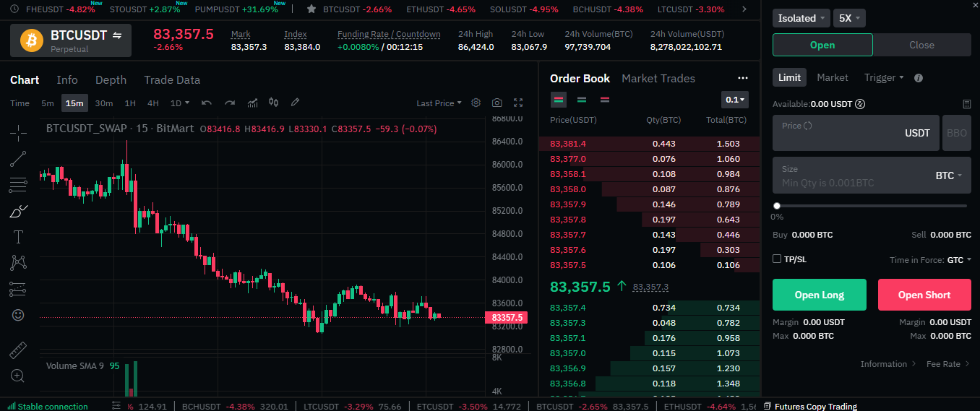Select the 5m chart interval
Screen dimensions: 980x411
pos(48,103)
